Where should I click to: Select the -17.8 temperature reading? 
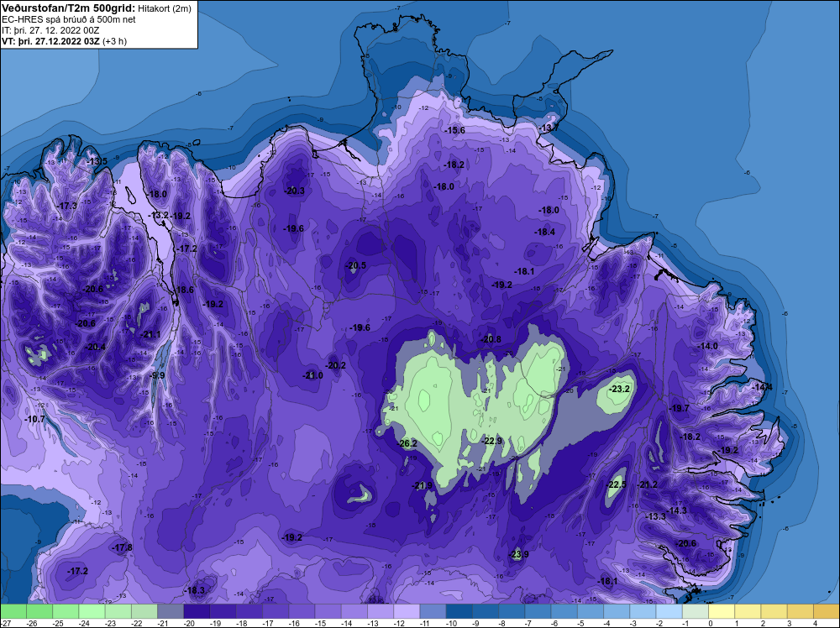coord(123,547)
